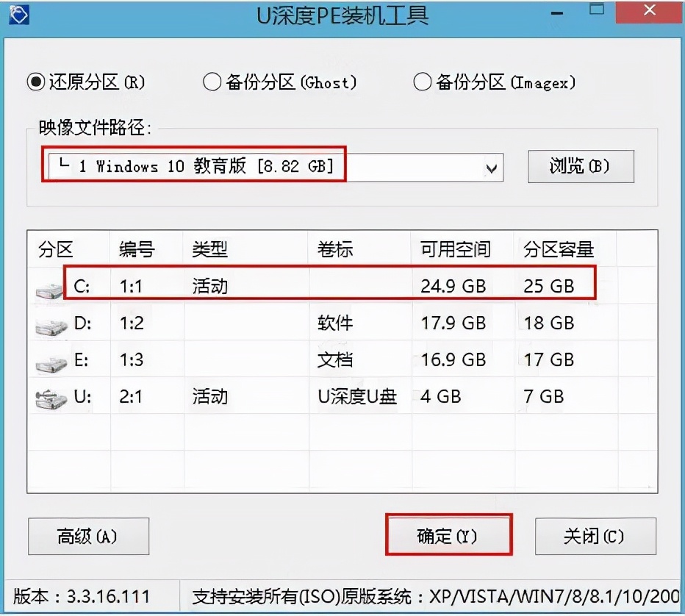Select the C: active partition row
The height and width of the screenshot is (616, 685).
[294, 285]
